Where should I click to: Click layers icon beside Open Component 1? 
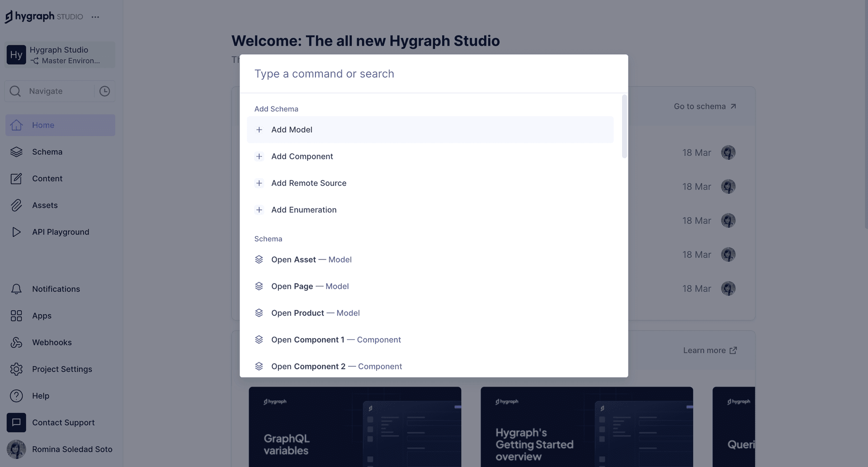(259, 340)
